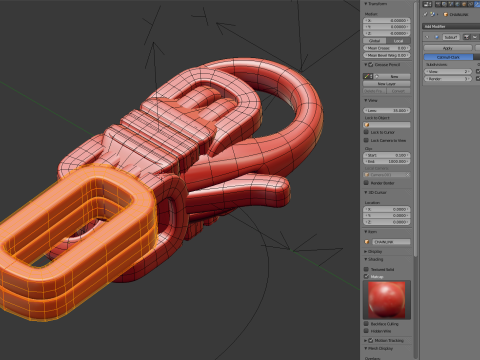Enable Backface Culling checkbox
This screenshot has height=360, width=480.
coord(366,324)
